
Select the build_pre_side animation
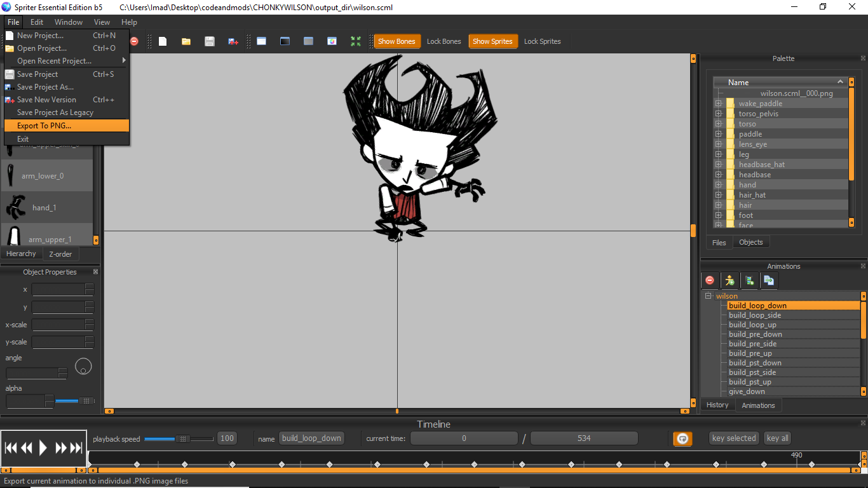coord(752,344)
